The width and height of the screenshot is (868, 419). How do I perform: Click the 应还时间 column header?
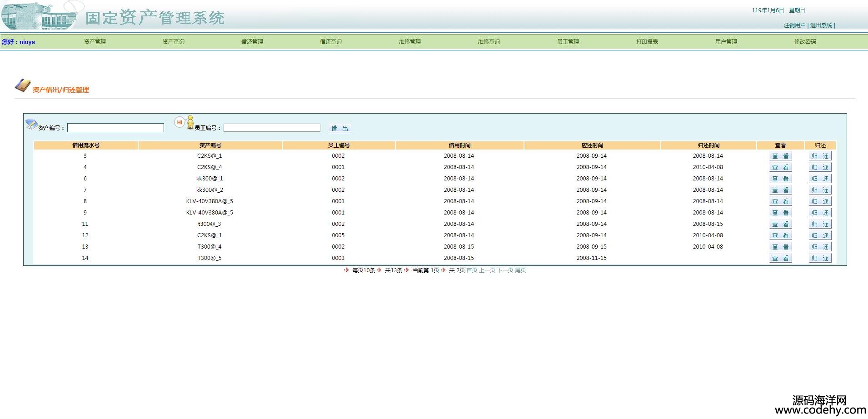coord(592,145)
